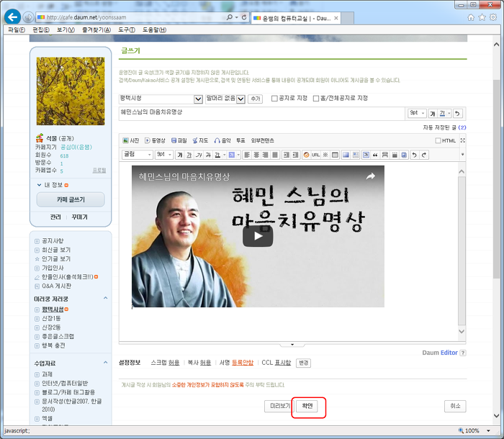Open browser favorites star
The width and height of the screenshot is (504, 439).
(x=482, y=17)
